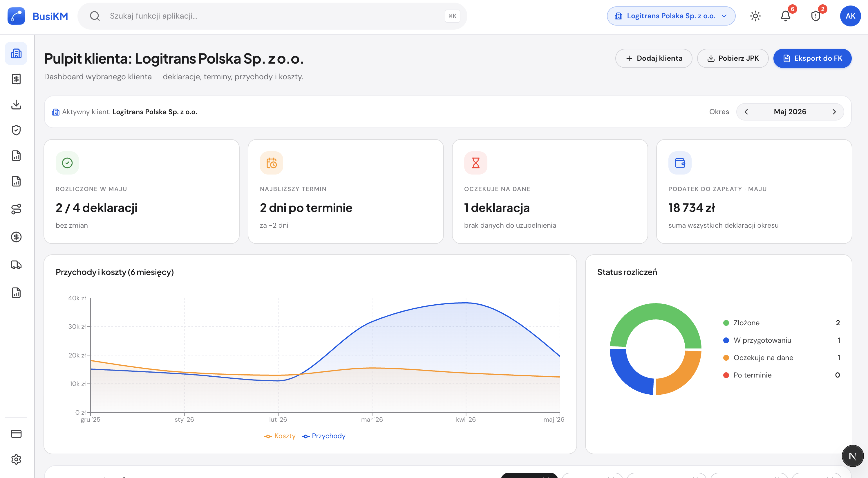
Task: Click the green check icon on Rozliczone card
Action: point(67,163)
